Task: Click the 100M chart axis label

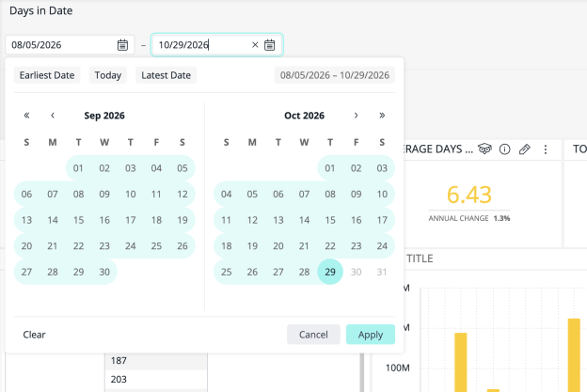Action: click(x=397, y=368)
